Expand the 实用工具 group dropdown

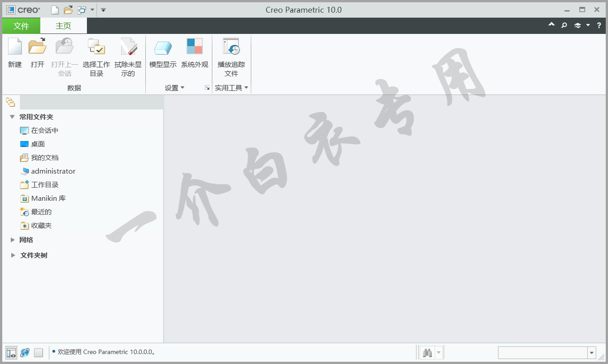tap(231, 88)
